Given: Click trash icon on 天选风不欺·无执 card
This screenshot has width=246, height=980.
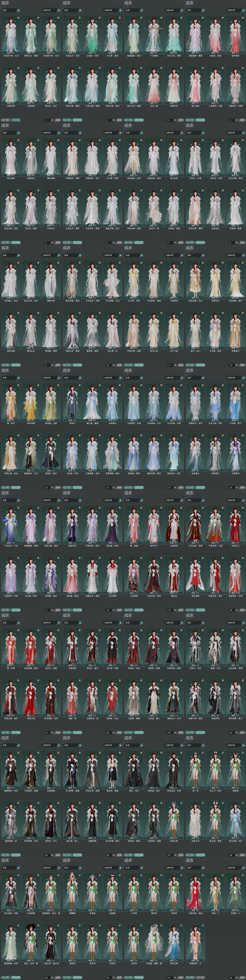Looking at the screenshot, I should pos(58,18).
